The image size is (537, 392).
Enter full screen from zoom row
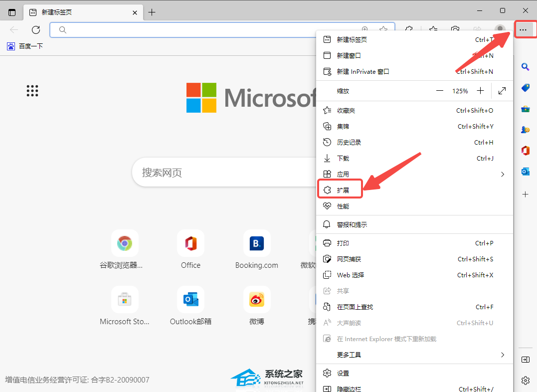click(502, 91)
